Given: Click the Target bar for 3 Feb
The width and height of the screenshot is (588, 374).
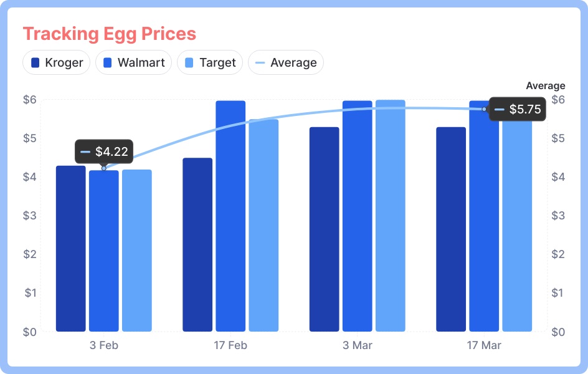Looking at the screenshot, I should coord(137,250).
